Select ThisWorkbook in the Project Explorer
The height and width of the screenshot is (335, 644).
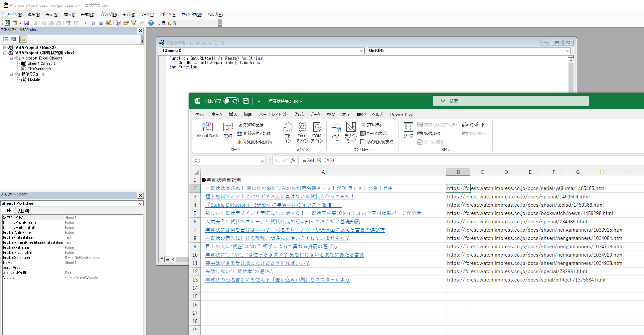click(x=39, y=68)
